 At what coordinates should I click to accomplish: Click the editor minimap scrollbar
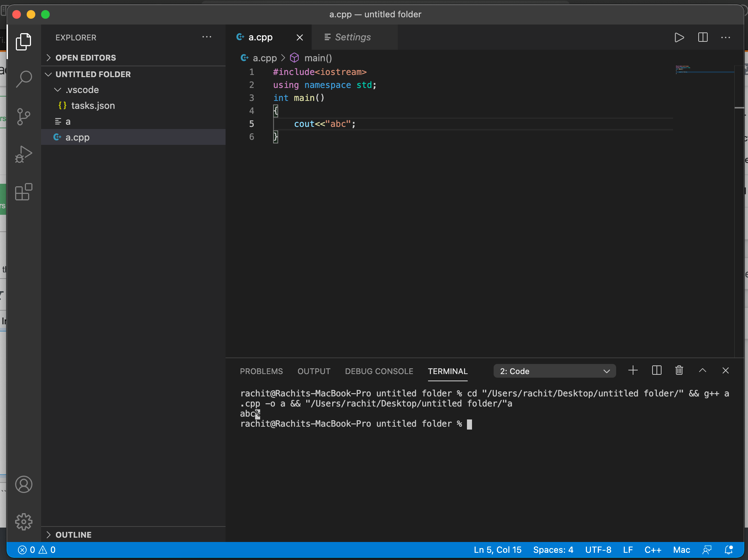click(x=704, y=70)
